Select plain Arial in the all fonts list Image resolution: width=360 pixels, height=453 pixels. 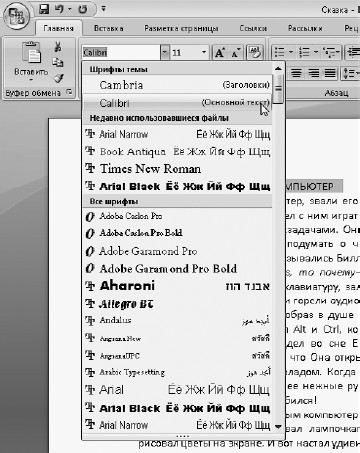click(177, 389)
